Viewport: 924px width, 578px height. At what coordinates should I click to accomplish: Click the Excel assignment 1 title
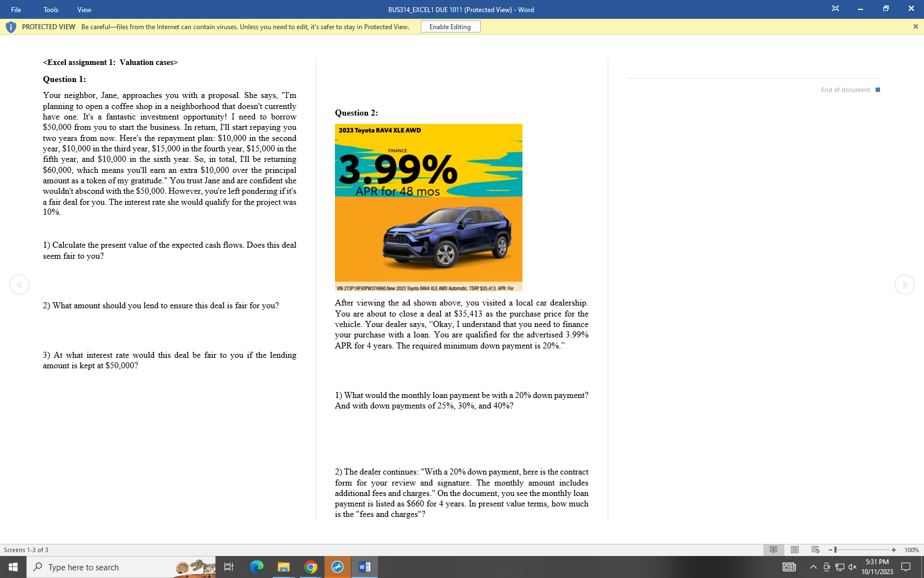111,62
